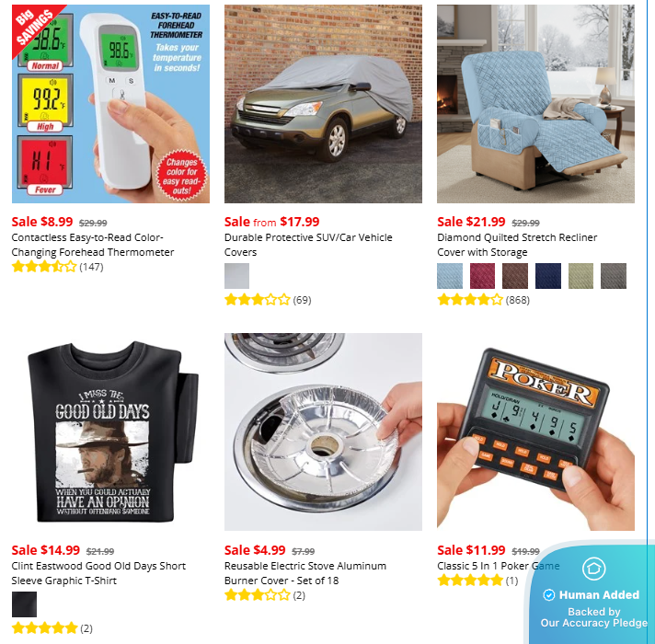Image resolution: width=655 pixels, height=644 pixels.
Task: Choose the navy blue recliner cover color
Action: coord(548,276)
